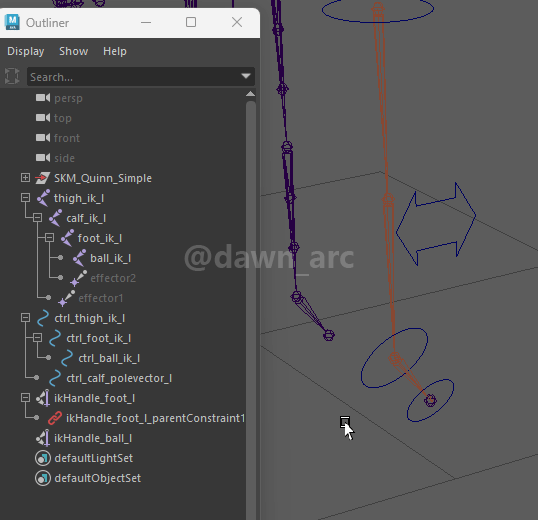Collapse the thigh_ik_l joint hierarchy
Image resolution: width=538 pixels, height=520 pixels.
(25, 198)
